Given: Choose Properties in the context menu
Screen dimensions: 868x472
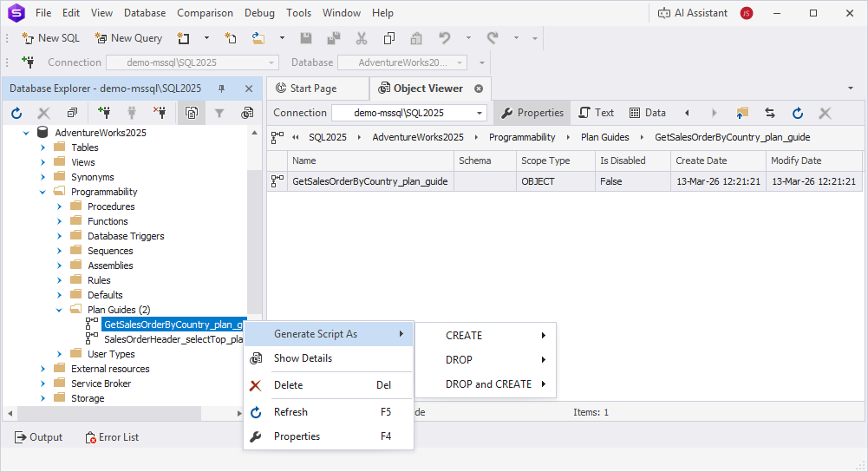Looking at the screenshot, I should [329, 436].
